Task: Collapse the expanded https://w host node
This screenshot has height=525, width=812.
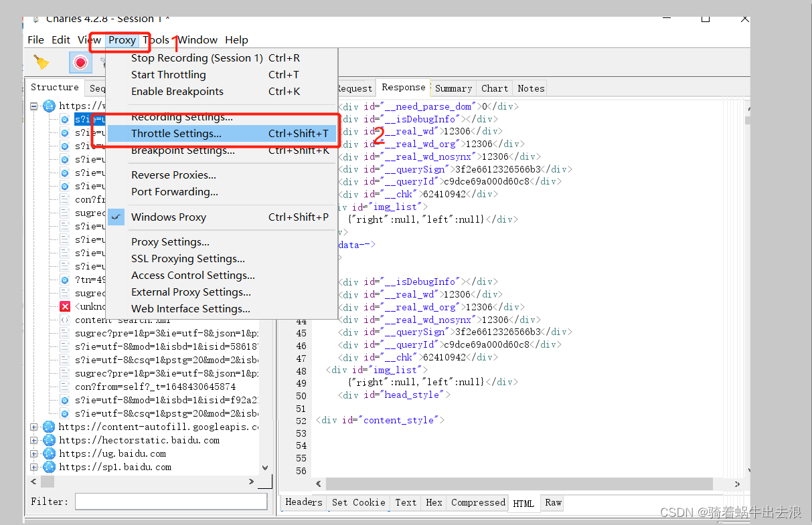Action: click(x=33, y=106)
